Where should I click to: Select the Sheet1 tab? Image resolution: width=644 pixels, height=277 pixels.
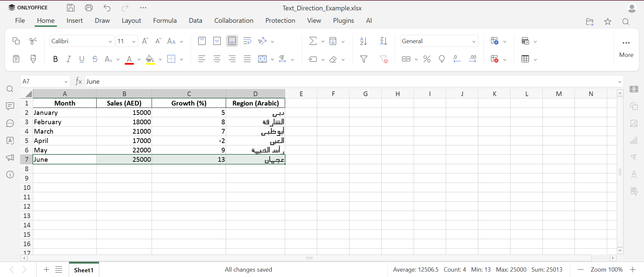84,270
